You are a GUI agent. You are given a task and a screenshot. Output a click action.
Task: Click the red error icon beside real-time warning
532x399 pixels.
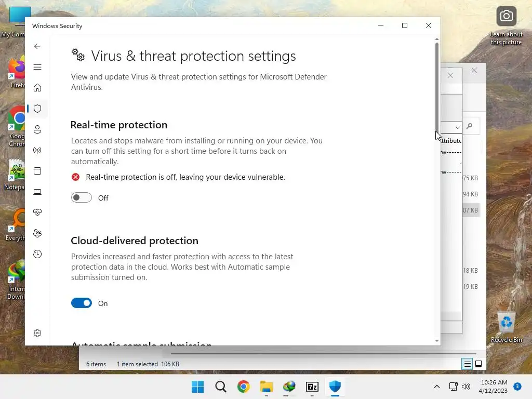(x=76, y=177)
